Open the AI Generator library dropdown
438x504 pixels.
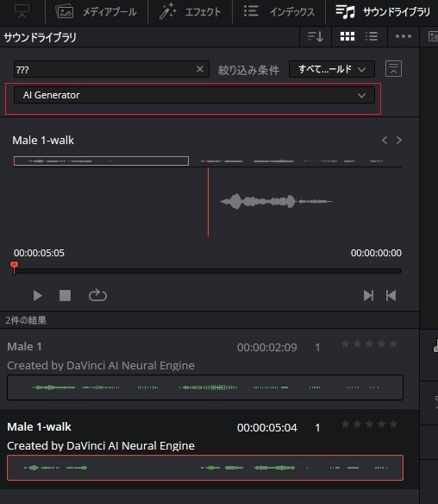pyautogui.click(x=194, y=95)
